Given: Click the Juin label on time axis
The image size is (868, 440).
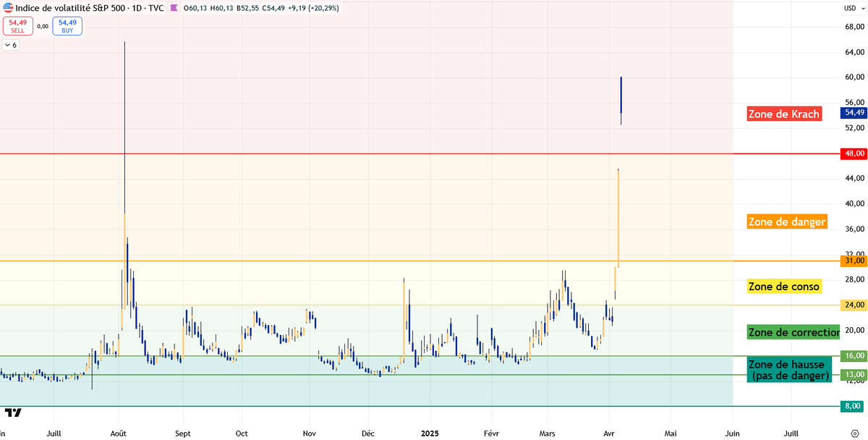Looking at the screenshot, I should [733, 433].
